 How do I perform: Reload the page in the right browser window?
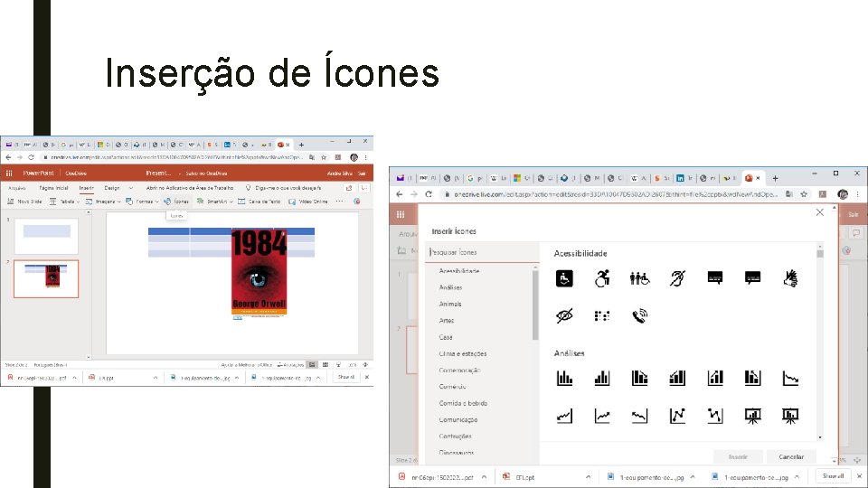pos(429,194)
